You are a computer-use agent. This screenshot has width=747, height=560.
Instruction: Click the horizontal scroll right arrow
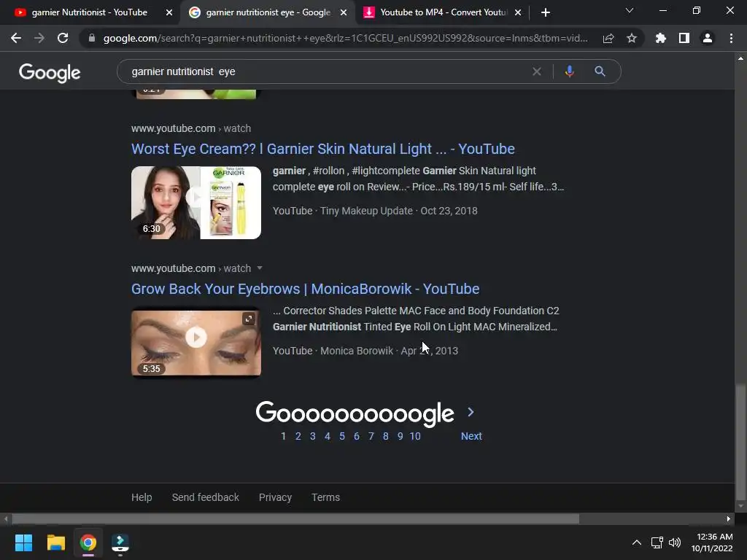pos(729,518)
